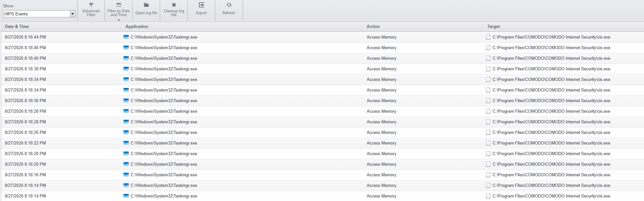Open the Advanced Filter tool
This screenshot has width=644, height=201.
coord(91,9)
